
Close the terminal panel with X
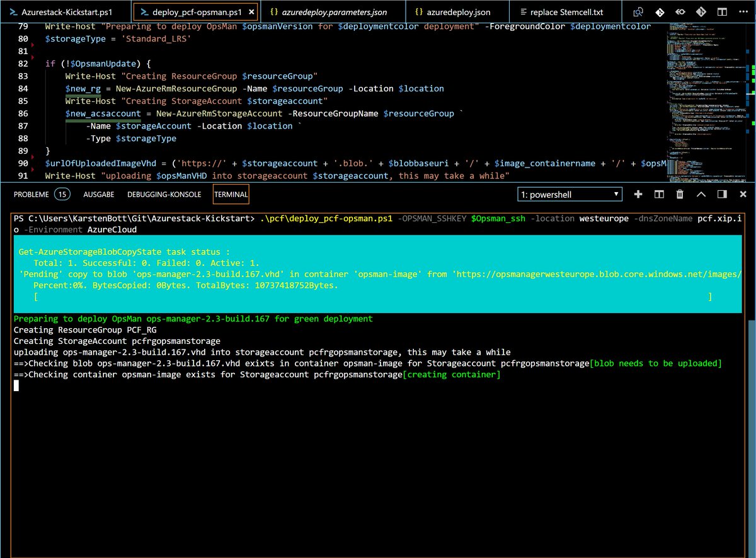(743, 195)
